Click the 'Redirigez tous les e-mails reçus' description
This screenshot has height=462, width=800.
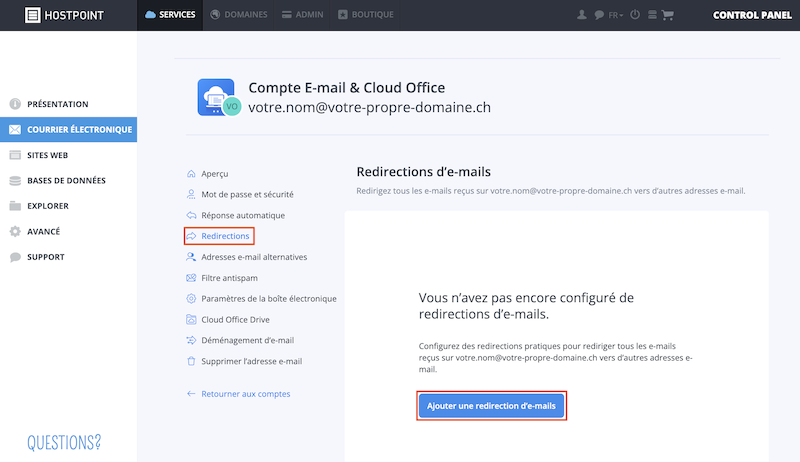pyautogui.click(x=551, y=191)
